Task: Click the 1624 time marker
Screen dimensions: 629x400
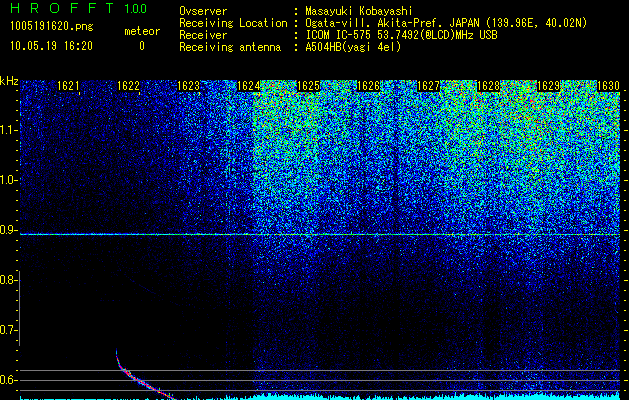Action: pyautogui.click(x=249, y=86)
